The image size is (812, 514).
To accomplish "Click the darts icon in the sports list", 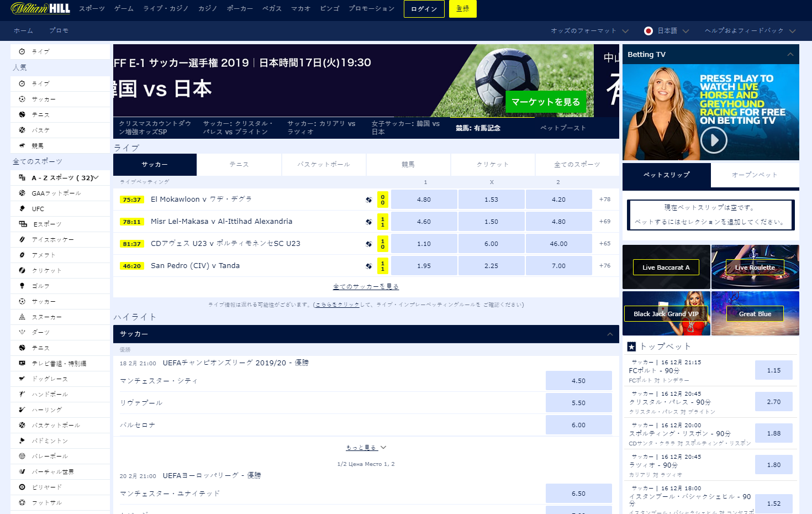I will click(x=22, y=332).
